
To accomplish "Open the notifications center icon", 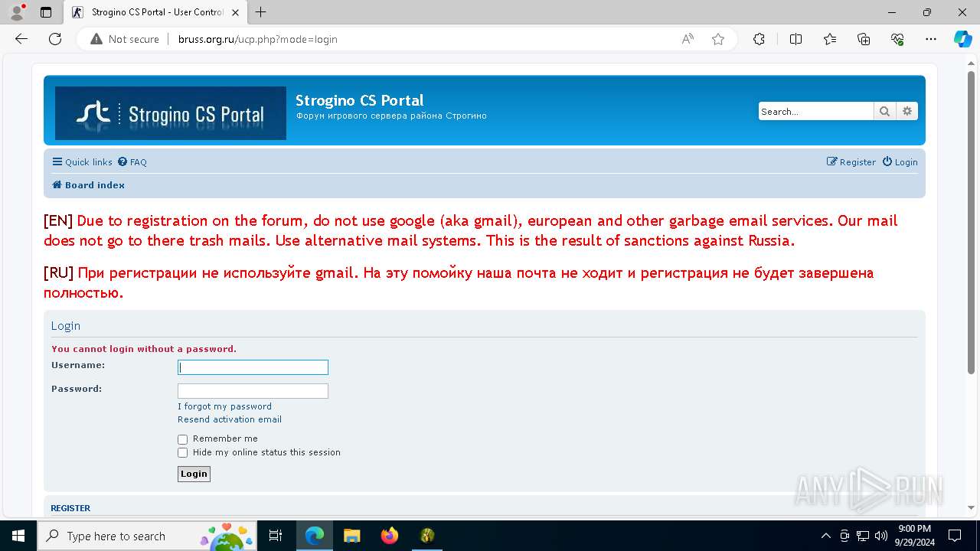I will (955, 536).
